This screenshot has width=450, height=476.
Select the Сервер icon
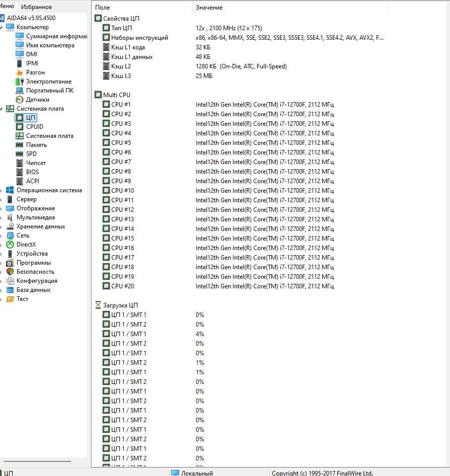[x=10, y=199]
